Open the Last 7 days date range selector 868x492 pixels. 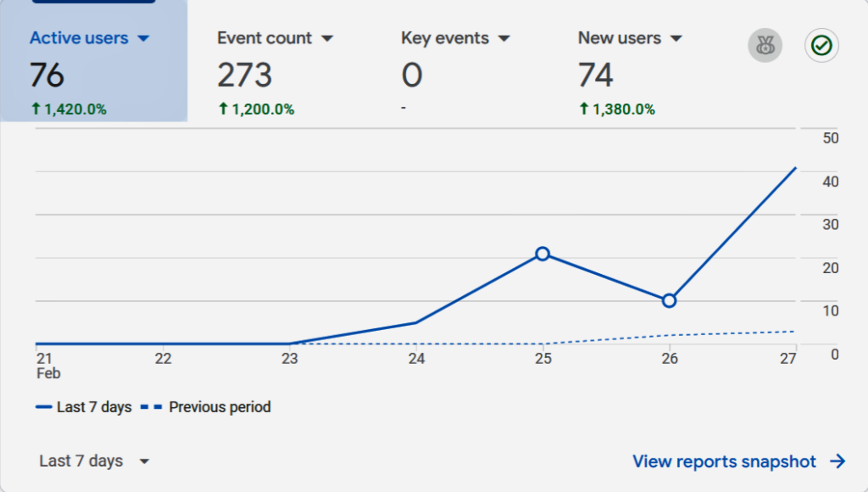[x=94, y=461]
